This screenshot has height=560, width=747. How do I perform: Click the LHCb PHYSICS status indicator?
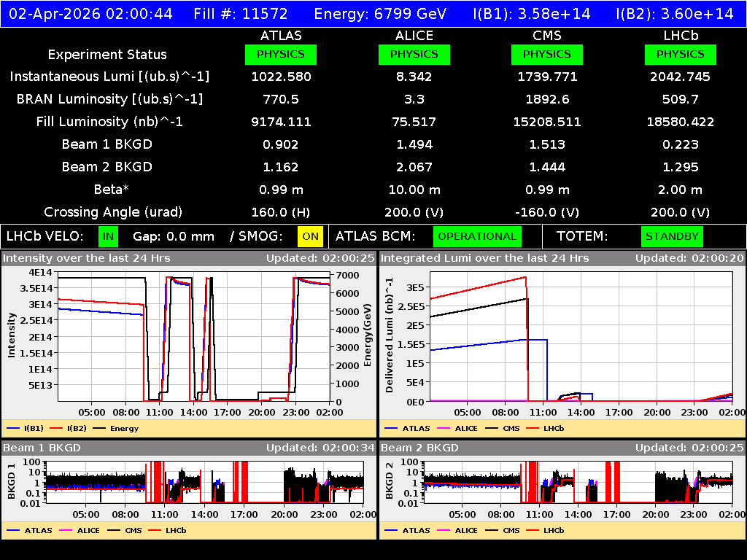[x=680, y=54]
